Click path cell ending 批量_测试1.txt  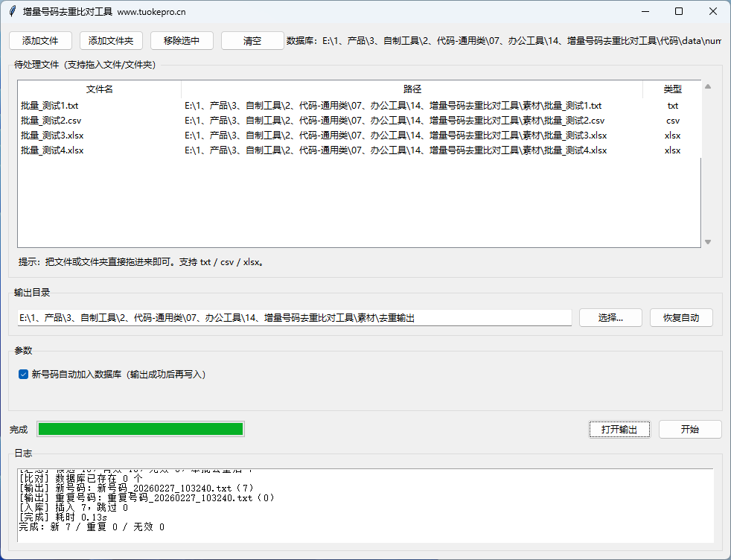click(393, 106)
